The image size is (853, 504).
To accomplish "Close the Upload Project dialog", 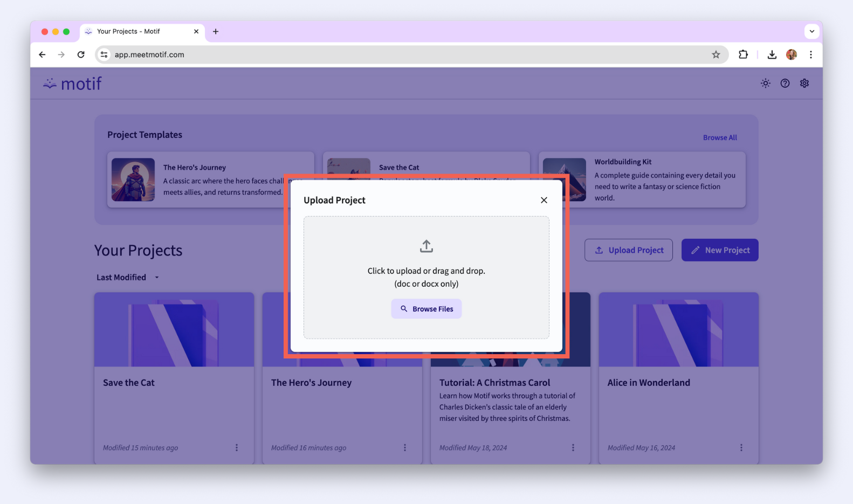I will click(544, 200).
